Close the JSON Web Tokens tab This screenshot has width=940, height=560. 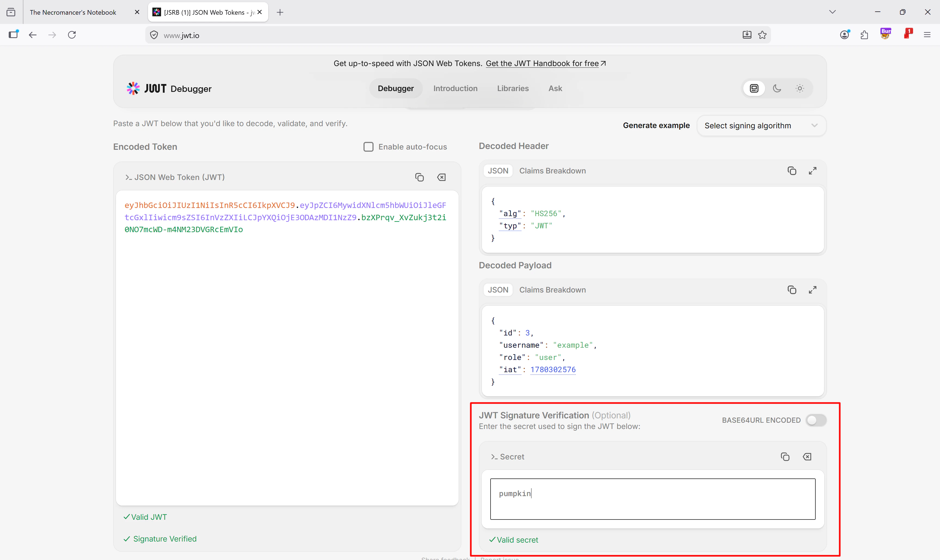260,12
